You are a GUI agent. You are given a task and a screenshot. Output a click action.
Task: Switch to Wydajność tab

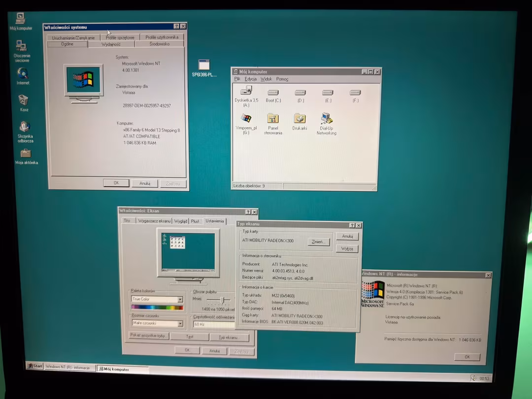pos(111,44)
